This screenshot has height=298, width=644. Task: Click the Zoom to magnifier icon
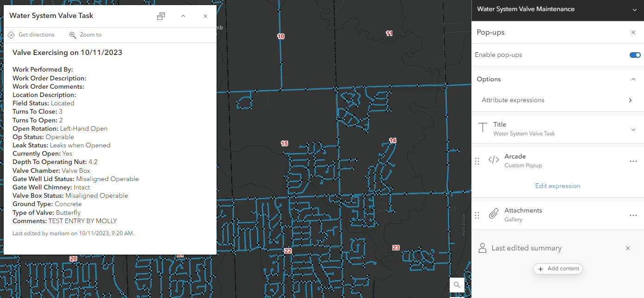point(72,35)
